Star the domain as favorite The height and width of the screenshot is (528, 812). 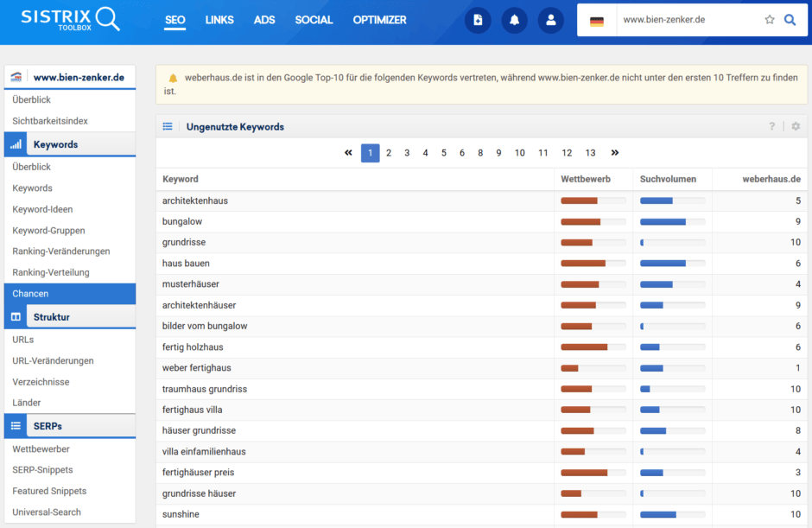[x=770, y=20]
